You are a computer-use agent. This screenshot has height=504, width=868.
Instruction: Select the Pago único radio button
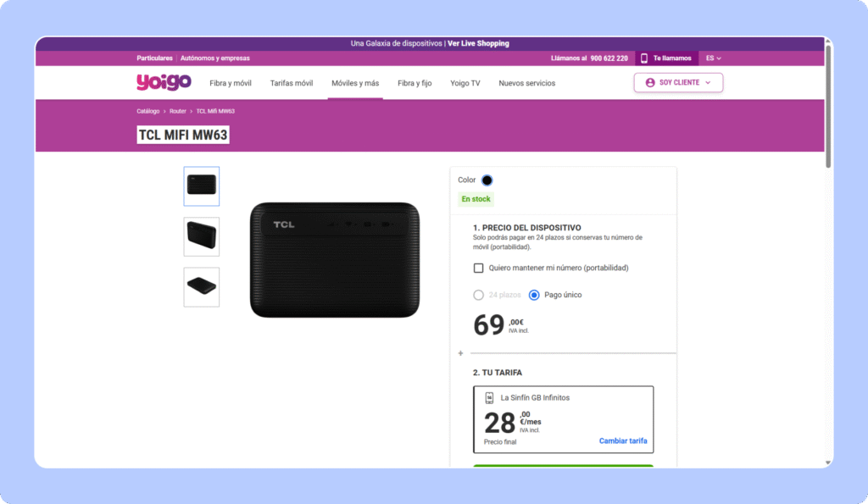click(534, 296)
